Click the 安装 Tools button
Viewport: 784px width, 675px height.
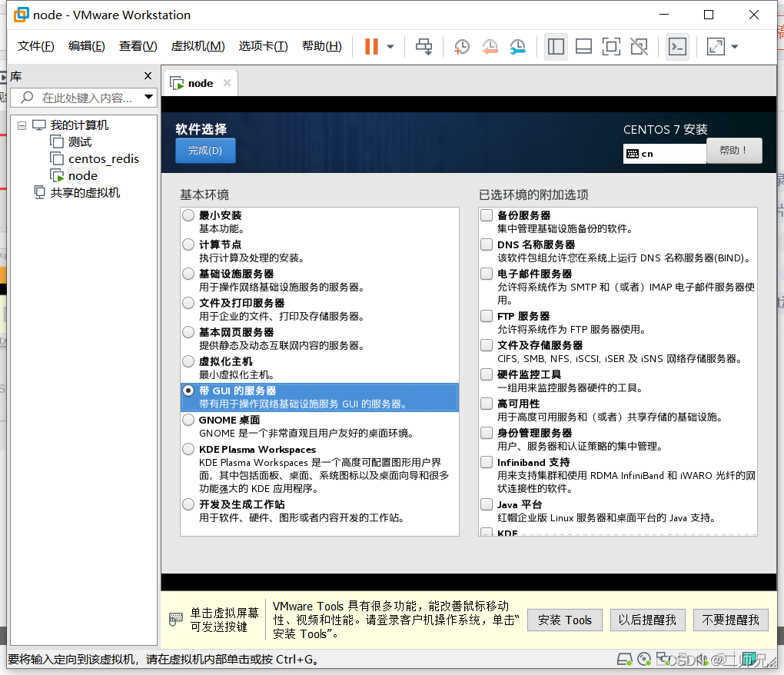pyautogui.click(x=564, y=620)
